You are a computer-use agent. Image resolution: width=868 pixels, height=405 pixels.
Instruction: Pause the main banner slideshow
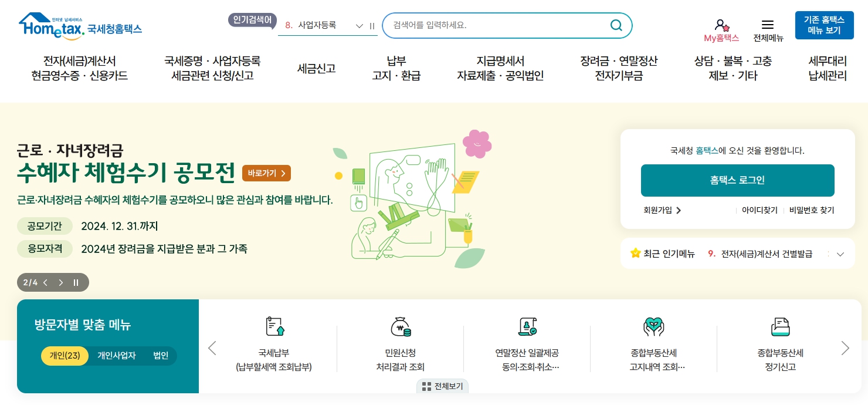(76, 282)
